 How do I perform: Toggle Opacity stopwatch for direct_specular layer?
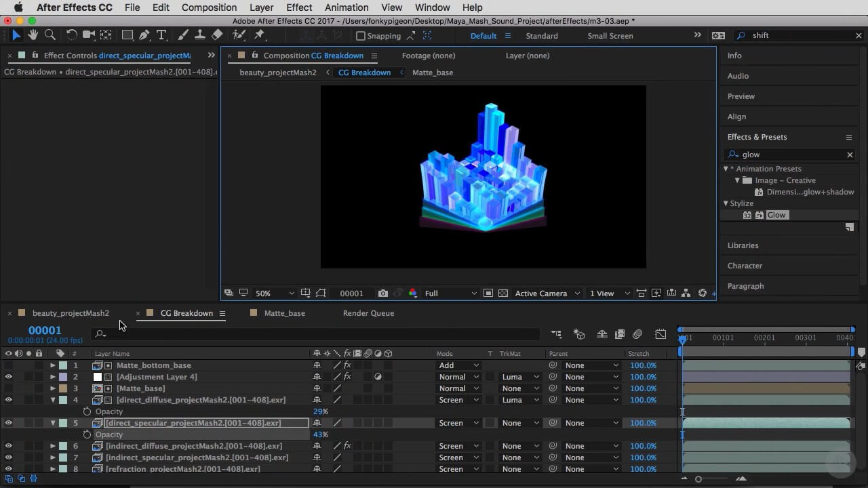coord(87,434)
